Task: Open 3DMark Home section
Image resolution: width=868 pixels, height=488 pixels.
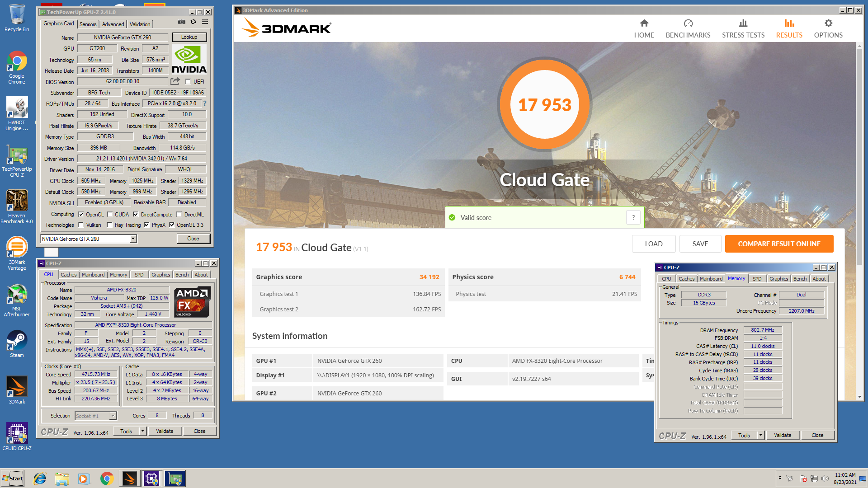Action: [x=644, y=28]
